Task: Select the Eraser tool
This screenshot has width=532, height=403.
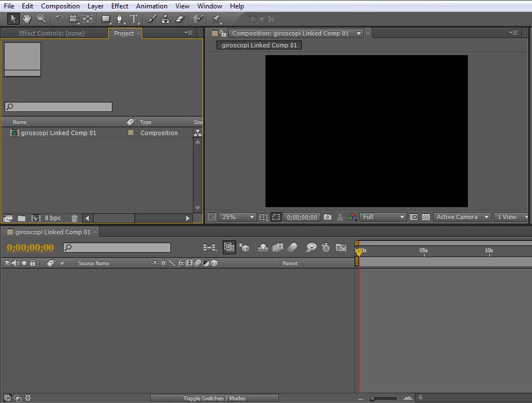Action: point(180,19)
